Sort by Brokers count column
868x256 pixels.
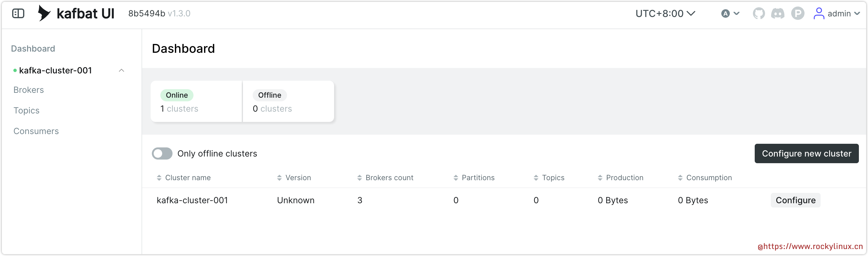point(389,178)
